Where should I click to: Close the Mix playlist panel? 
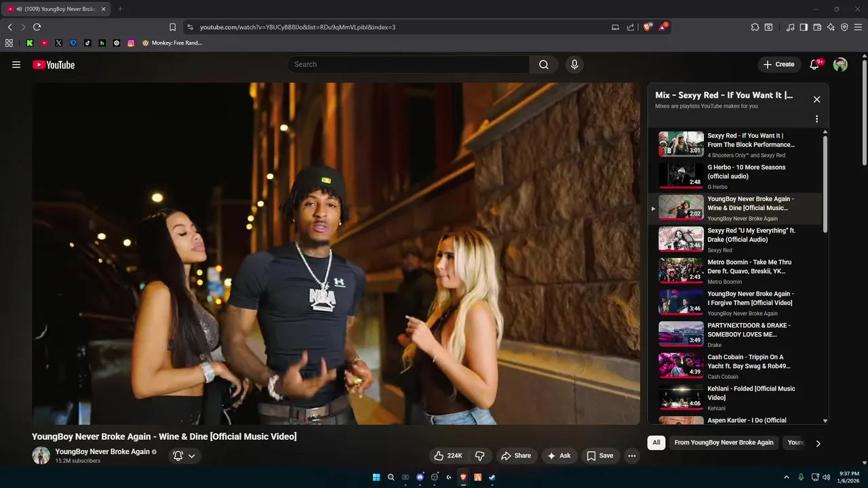tap(816, 99)
